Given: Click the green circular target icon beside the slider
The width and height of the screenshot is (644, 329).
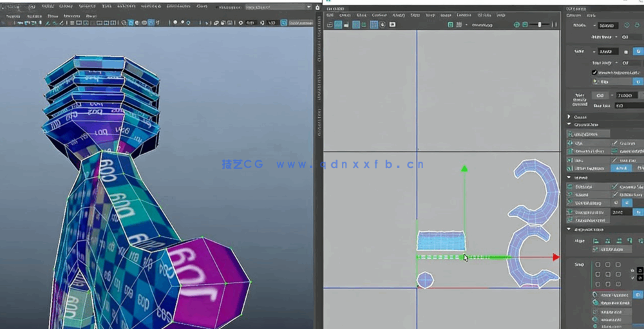Looking at the screenshot, I should tap(516, 24).
